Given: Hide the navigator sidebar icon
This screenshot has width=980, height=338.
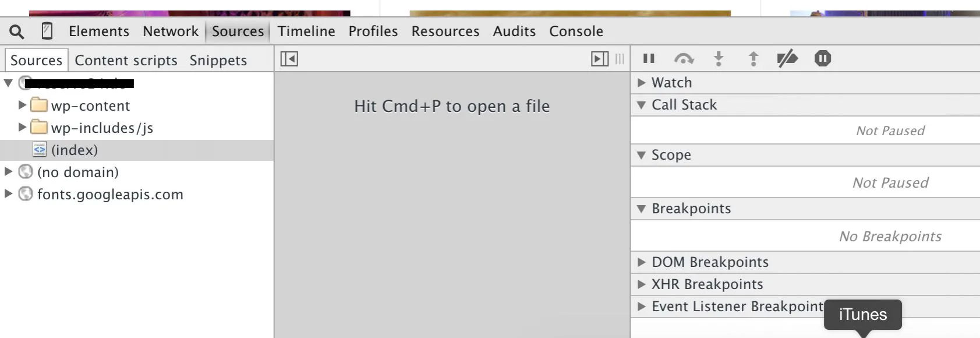Looking at the screenshot, I should pos(289,59).
